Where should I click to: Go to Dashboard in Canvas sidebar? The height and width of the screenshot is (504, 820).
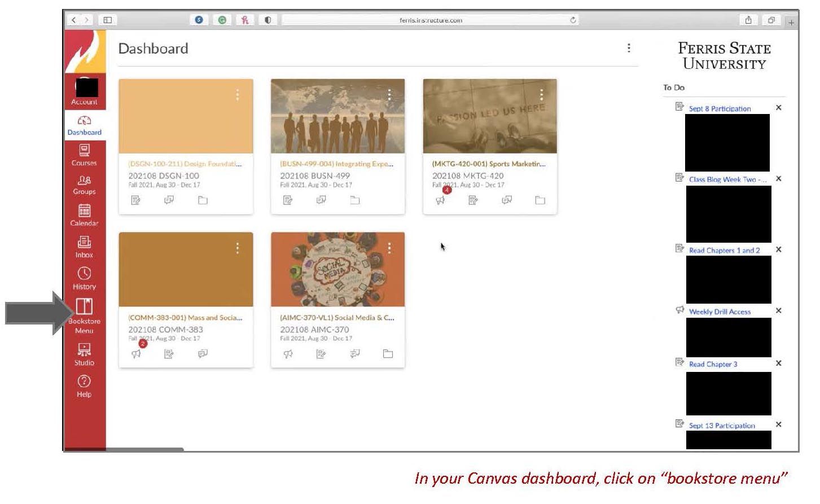[x=84, y=126]
